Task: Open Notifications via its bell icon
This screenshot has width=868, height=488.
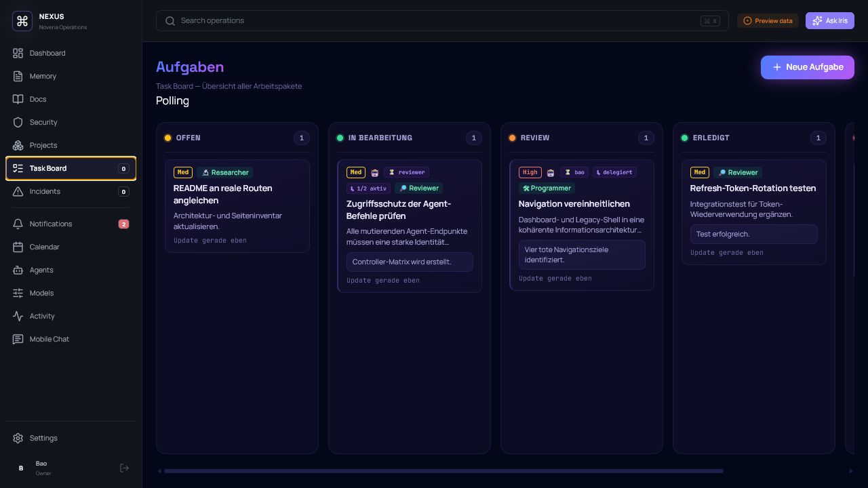Action: pyautogui.click(x=18, y=224)
